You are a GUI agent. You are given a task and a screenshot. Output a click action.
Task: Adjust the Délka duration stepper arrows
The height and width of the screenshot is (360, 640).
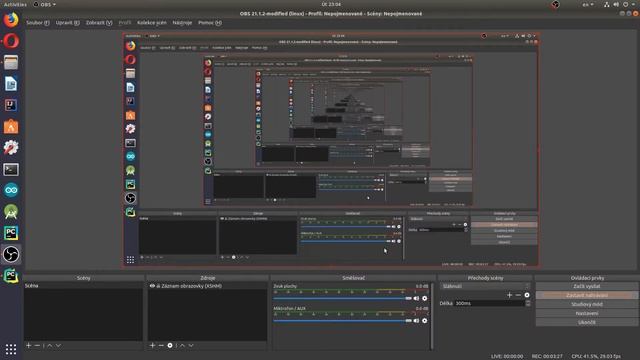(528, 303)
